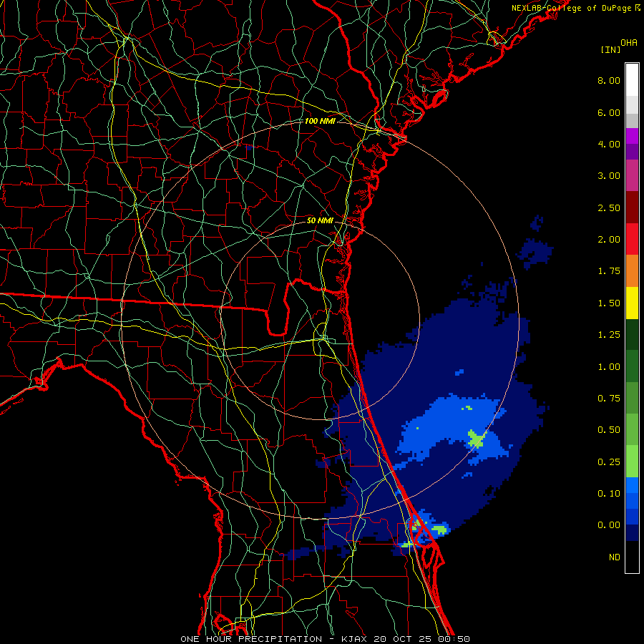Click the 1.25 legend value
The width and height of the screenshot is (644, 644).
[609, 335]
